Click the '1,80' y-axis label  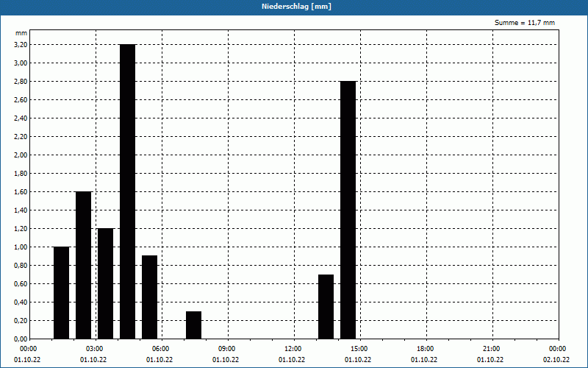click(21, 174)
